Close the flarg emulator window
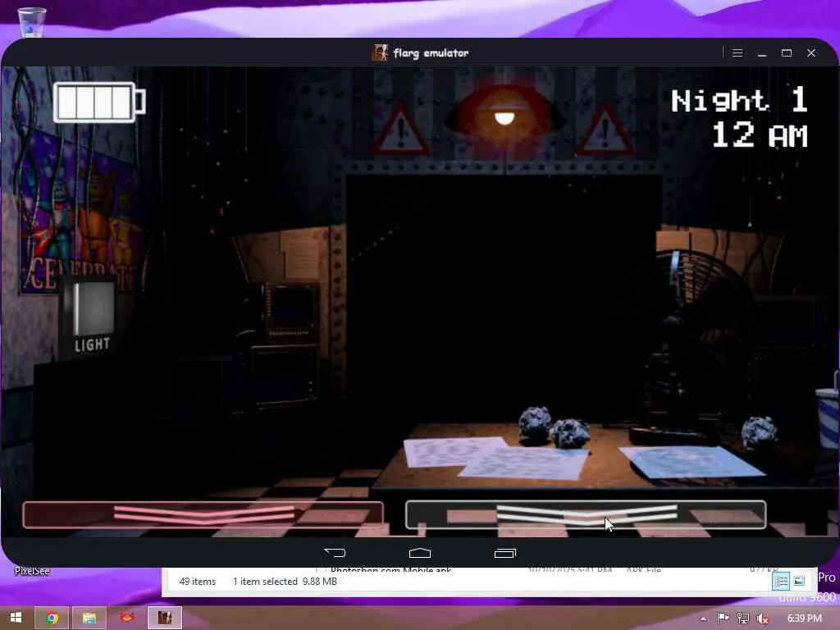 [x=811, y=53]
